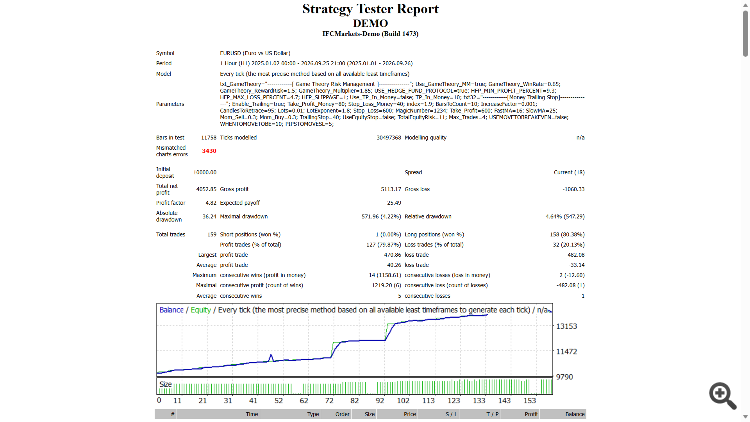Click the "Profit" table column header
The height and width of the screenshot is (422, 750).
point(530,414)
